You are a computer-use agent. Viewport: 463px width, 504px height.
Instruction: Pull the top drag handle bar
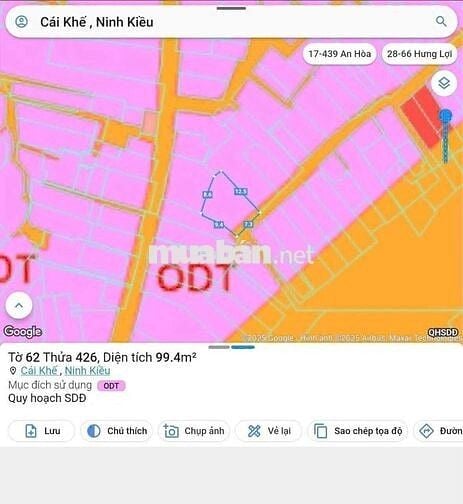tap(231, 8)
